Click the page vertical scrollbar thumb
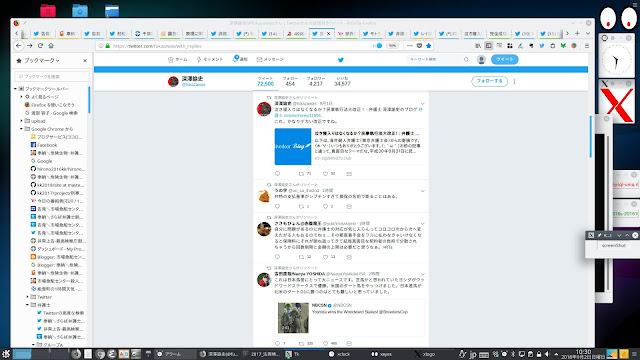 (x=591, y=137)
